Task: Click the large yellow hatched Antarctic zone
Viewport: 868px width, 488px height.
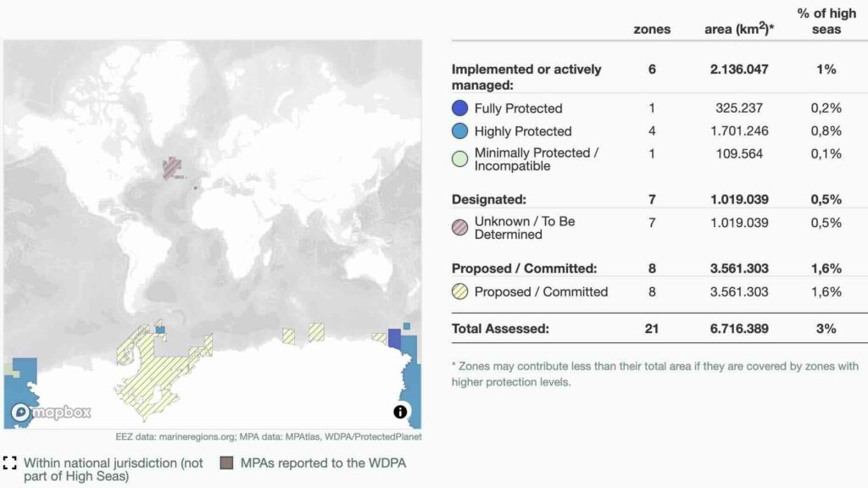Action: click(x=153, y=373)
